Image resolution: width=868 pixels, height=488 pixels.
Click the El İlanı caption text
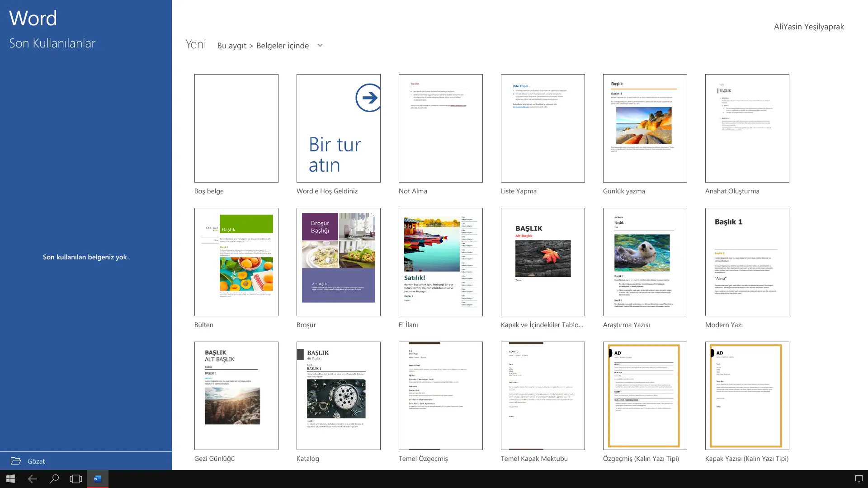408,325
